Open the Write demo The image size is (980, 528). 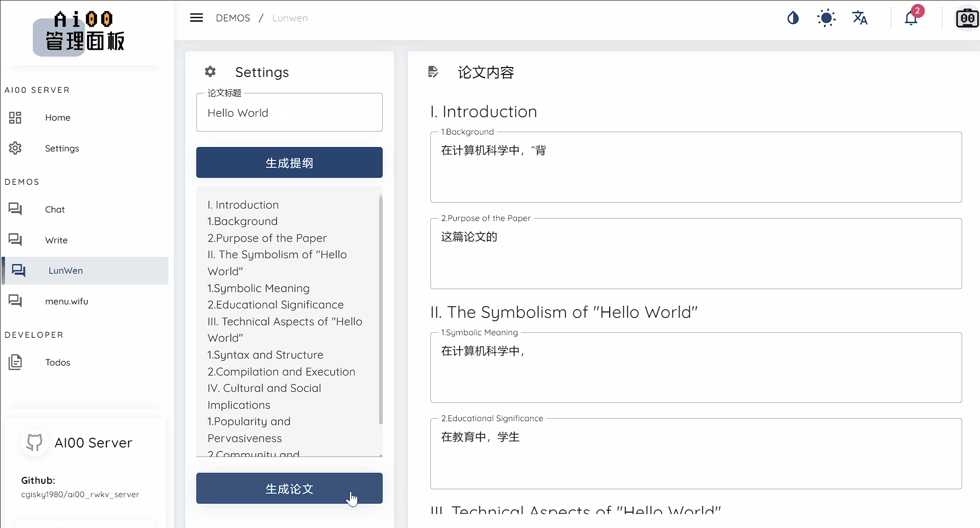[x=56, y=240]
